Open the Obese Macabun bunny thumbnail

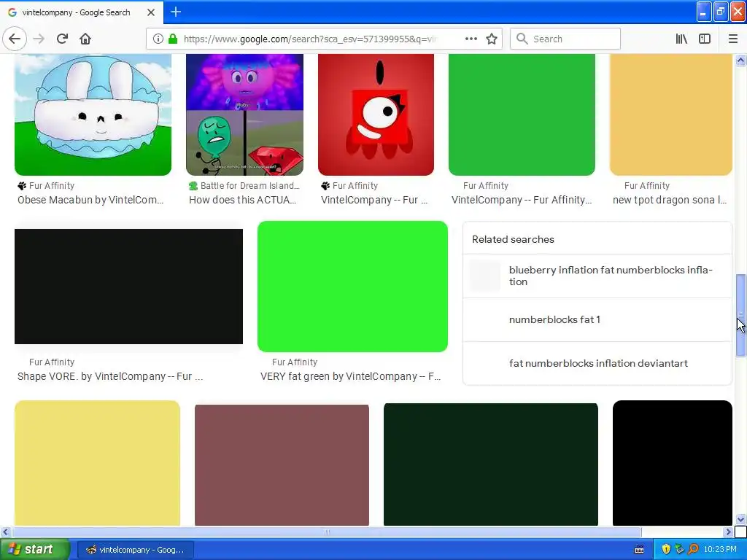click(93, 114)
